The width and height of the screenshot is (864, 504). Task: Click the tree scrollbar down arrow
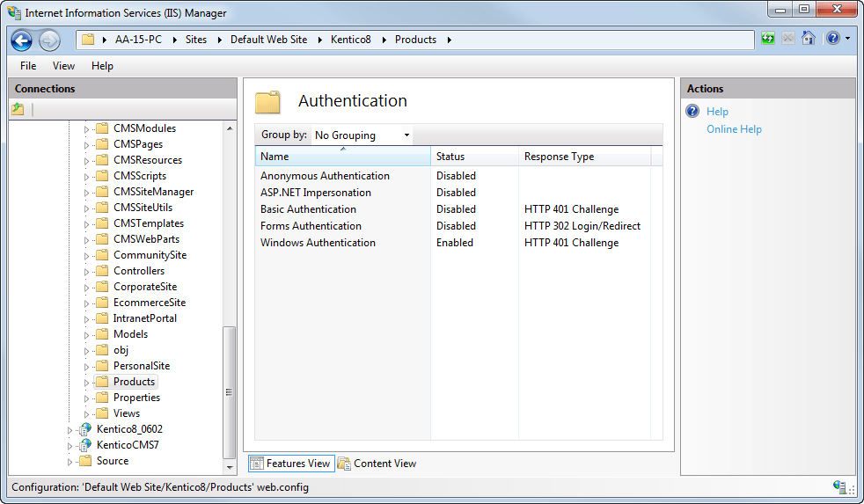(x=230, y=467)
